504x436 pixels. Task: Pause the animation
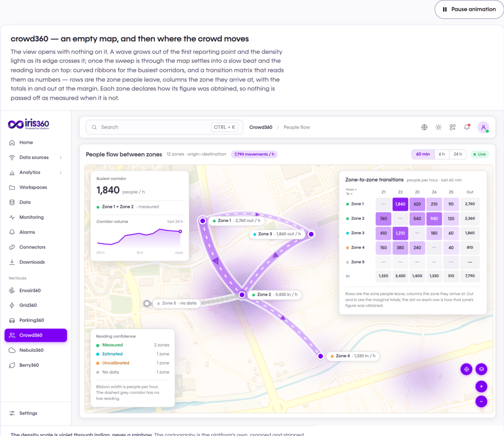coord(469,9)
